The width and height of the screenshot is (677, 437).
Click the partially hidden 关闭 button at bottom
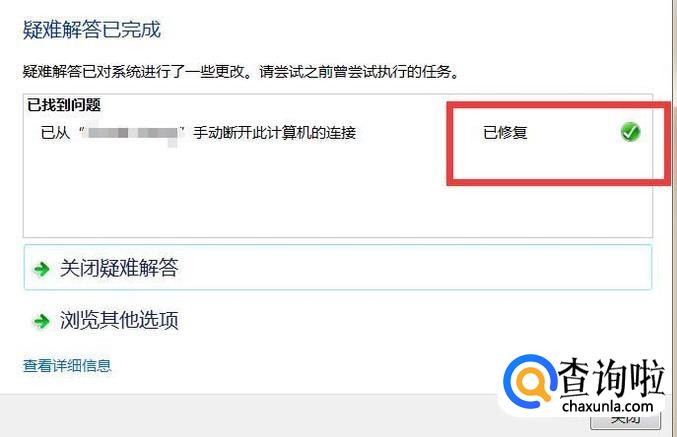pyautogui.click(x=625, y=421)
